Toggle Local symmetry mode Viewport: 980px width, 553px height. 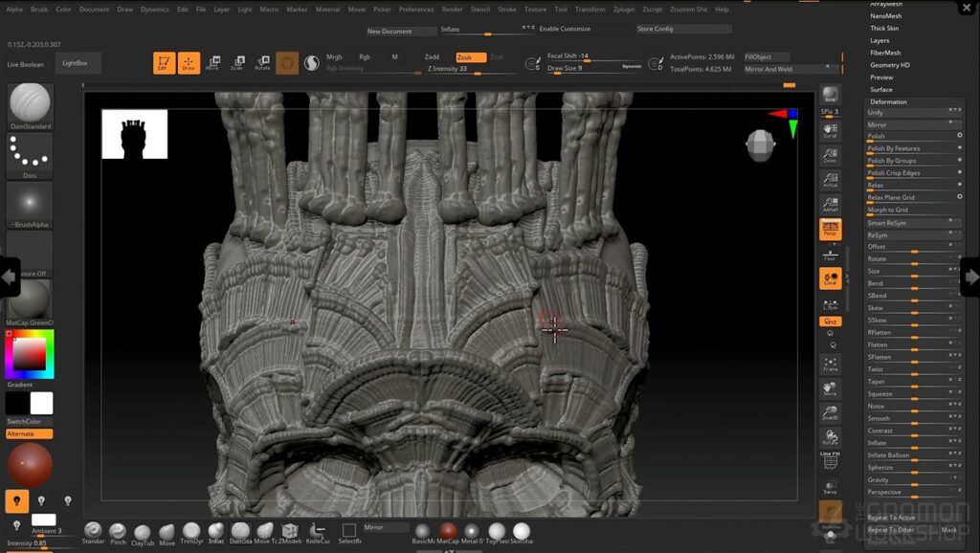[x=830, y=278]
